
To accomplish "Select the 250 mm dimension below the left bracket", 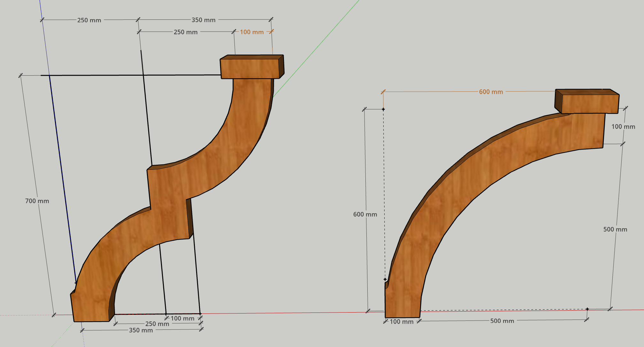I will coord(157,324).
